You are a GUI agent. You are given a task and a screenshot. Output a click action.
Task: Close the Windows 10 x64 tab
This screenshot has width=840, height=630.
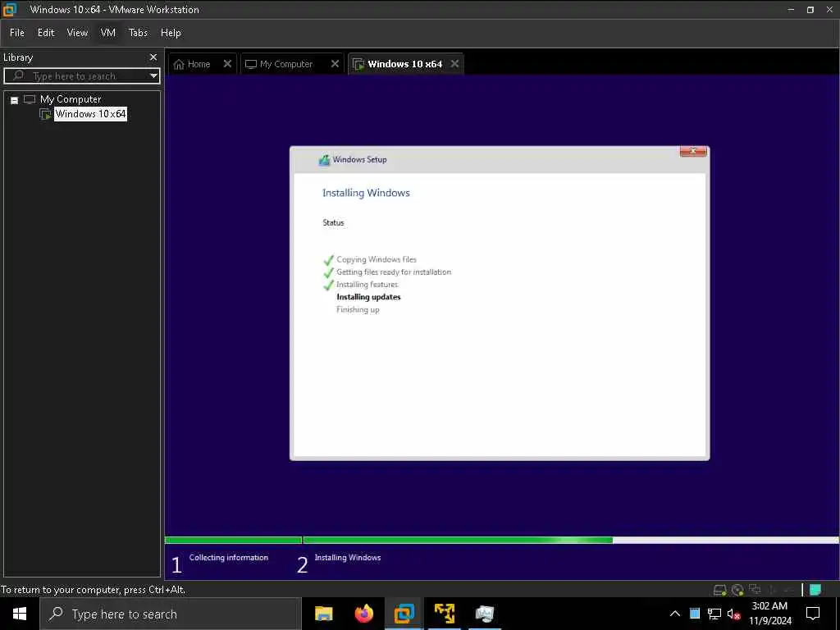(454, 64)
